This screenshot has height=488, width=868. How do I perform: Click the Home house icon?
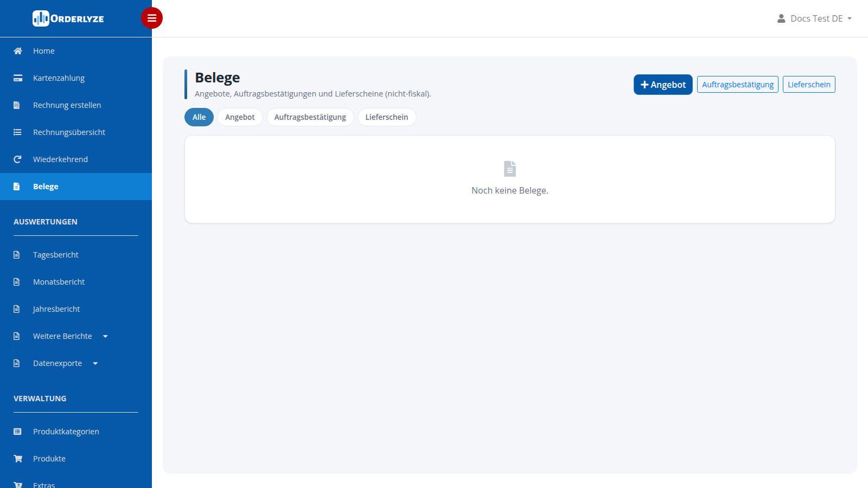point(18,51)
